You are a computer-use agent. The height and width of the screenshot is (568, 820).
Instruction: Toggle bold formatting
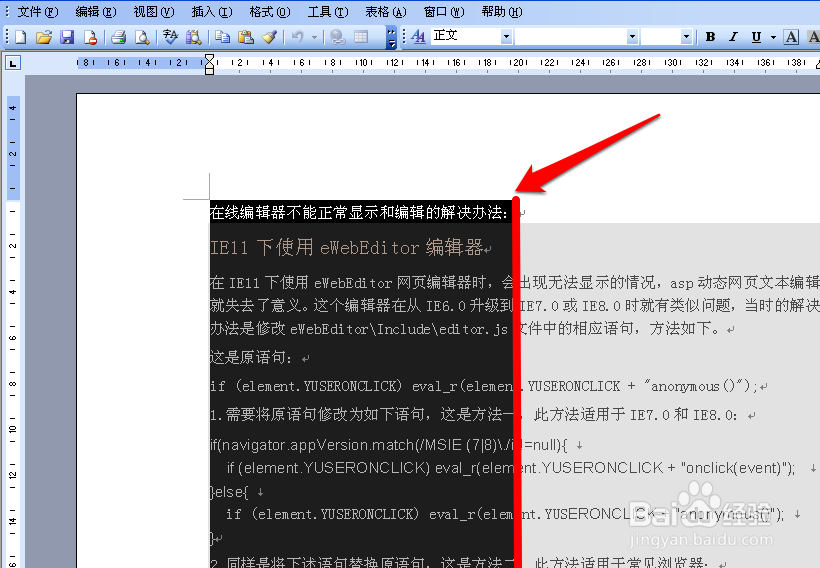tap(710, 37)
